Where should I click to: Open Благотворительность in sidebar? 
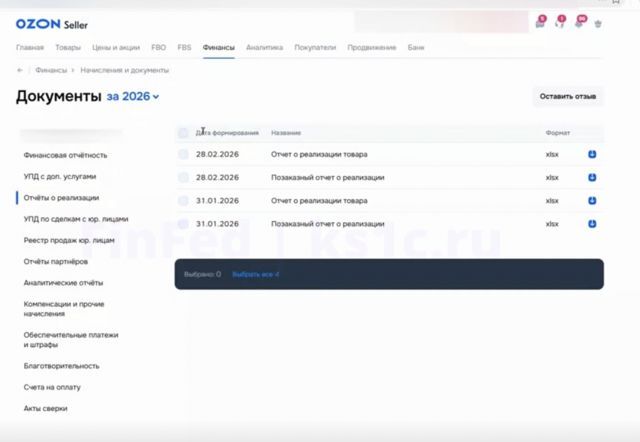61,366
